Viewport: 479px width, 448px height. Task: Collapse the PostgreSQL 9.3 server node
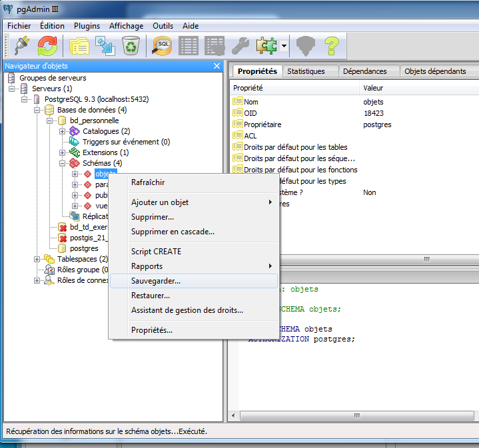point(24,99)
